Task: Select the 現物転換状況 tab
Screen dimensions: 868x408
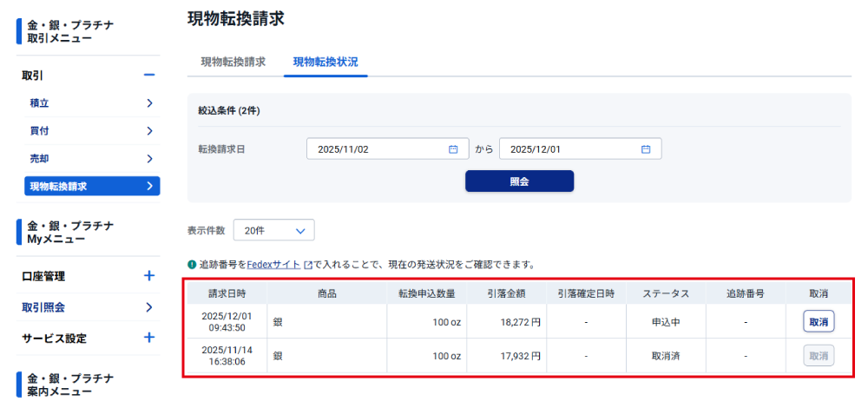Action: click(325, 63)
